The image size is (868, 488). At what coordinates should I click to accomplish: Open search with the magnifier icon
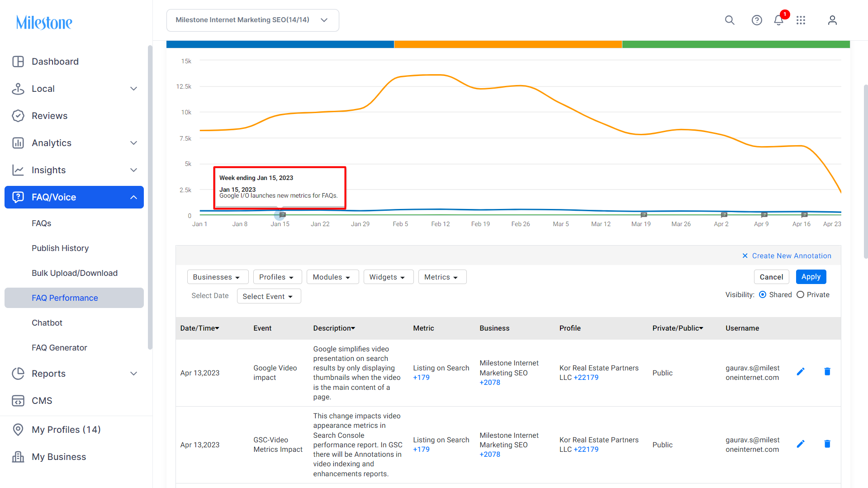click(x=730, y=20)
